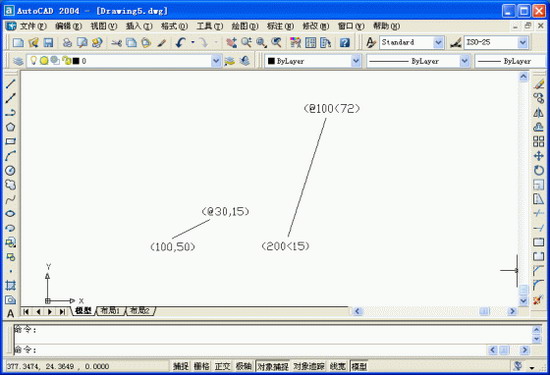Click the Save icon in toolbar
Image resolution: width=550 pixels, height=375 pixels.
click(x=48, y=43)
